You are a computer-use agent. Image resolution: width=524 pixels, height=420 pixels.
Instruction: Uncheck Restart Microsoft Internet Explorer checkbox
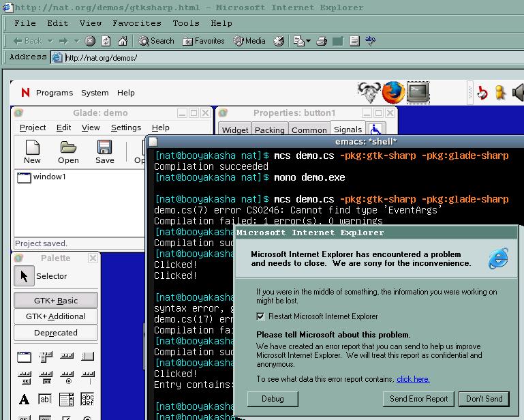[260, 316]
